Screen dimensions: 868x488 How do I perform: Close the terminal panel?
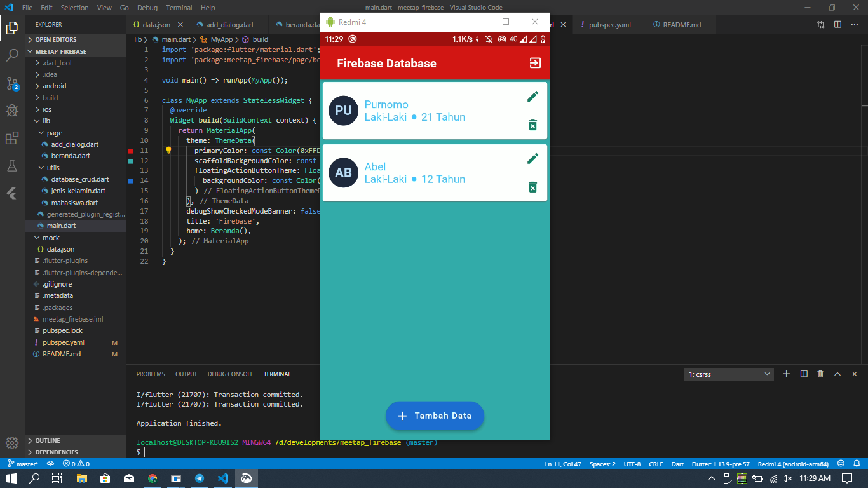tap(855, 374)
